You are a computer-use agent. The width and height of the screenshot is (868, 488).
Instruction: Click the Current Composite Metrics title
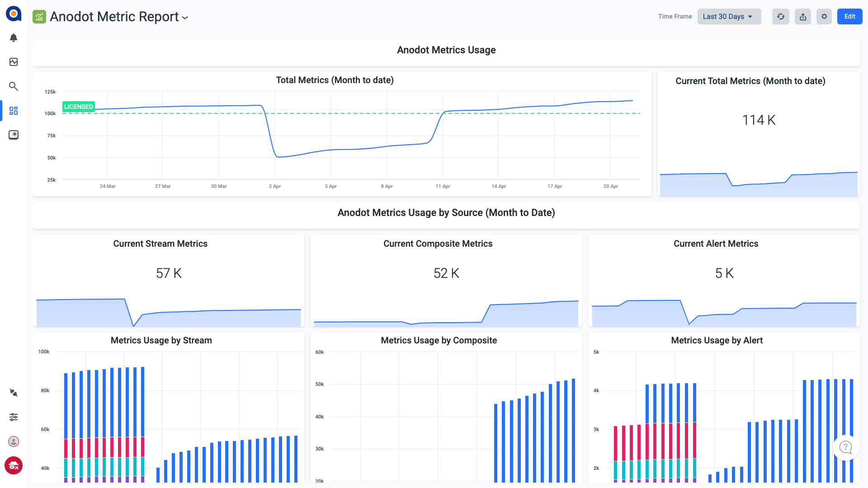click(x=438, y=244)
